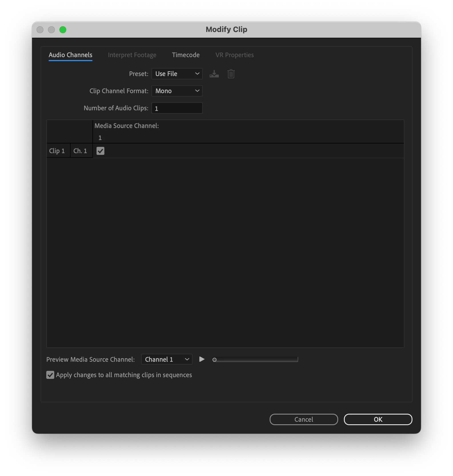Click the Modify Clip title text
Image resolution: width=453 pixels, height=476 pixels.
pos(226,29)
